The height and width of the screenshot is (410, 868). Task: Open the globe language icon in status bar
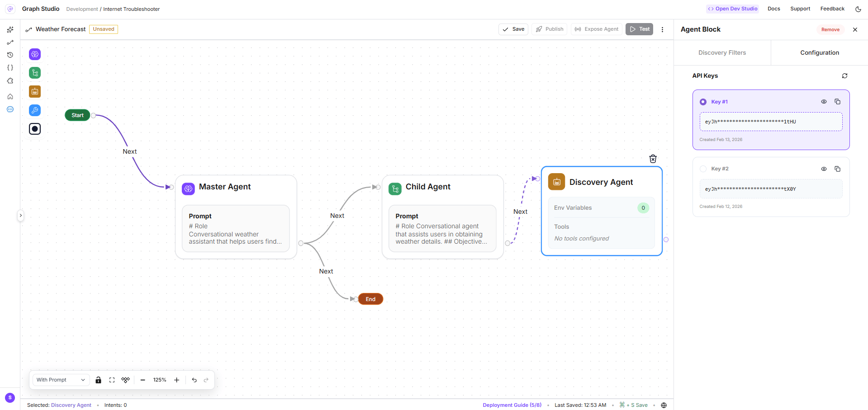[x=664, y=405]
